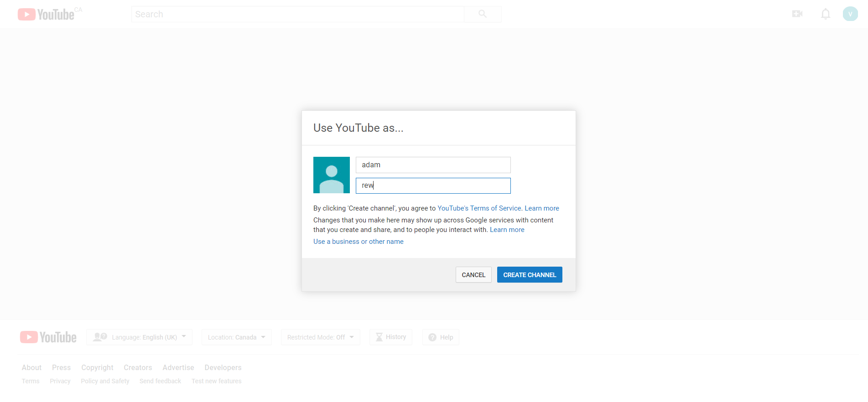868x402 pixels.
Task: Open the Help question-mark button
Action: click(x=441, y=337)
